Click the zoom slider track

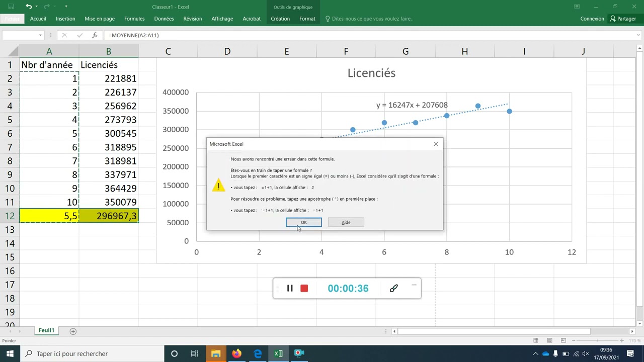598,340
